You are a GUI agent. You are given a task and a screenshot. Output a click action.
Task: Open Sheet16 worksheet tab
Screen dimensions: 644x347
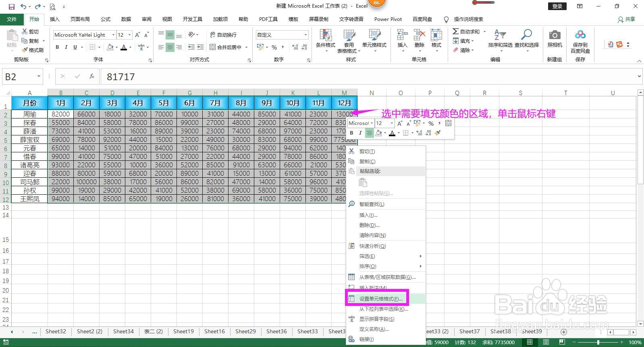214,331
